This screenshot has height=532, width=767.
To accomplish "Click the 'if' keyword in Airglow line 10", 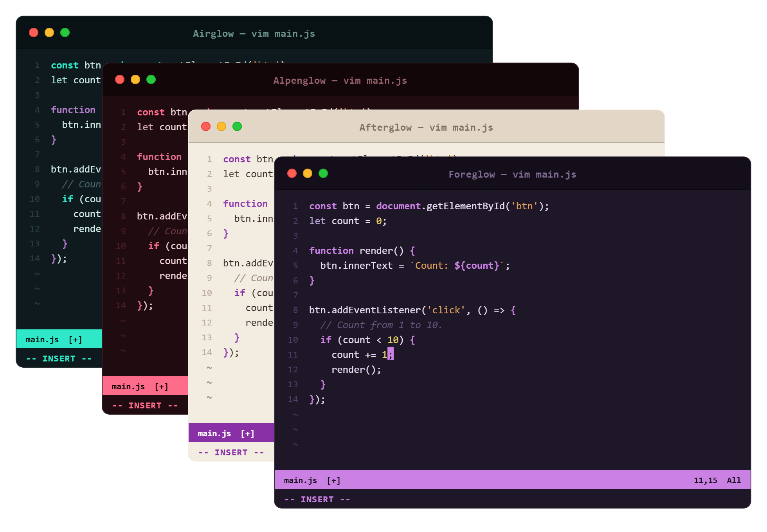I will point(67,199).
